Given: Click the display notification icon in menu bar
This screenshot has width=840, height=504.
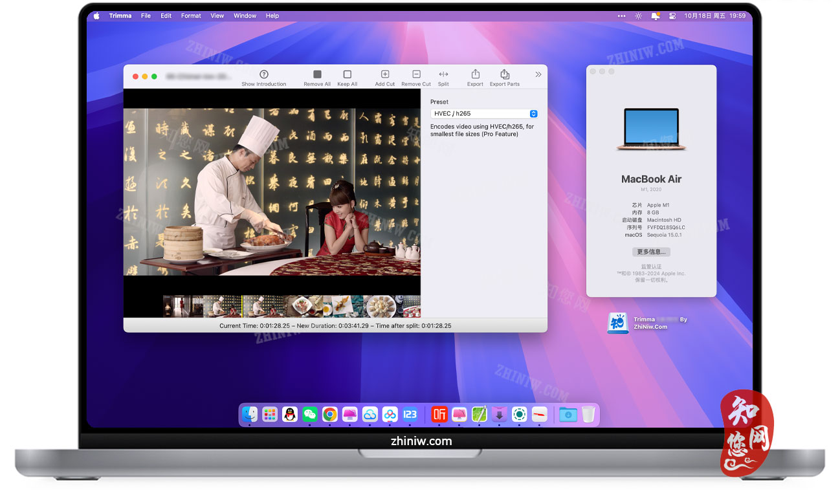Looking at the screenshot, I should 656,16.
